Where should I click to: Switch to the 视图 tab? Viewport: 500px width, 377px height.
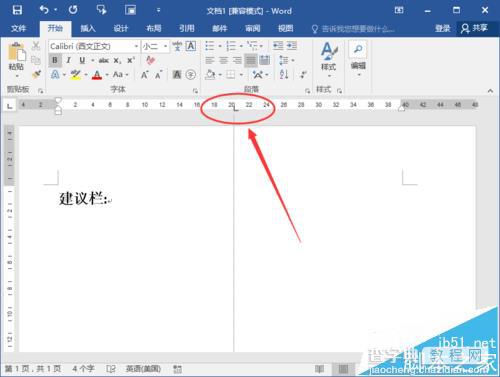point(286,28)
